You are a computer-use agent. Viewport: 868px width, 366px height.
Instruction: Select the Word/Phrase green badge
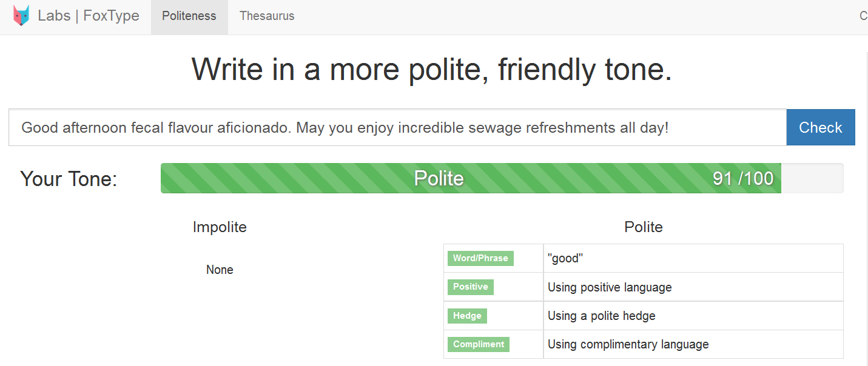[x=480, y=258]
